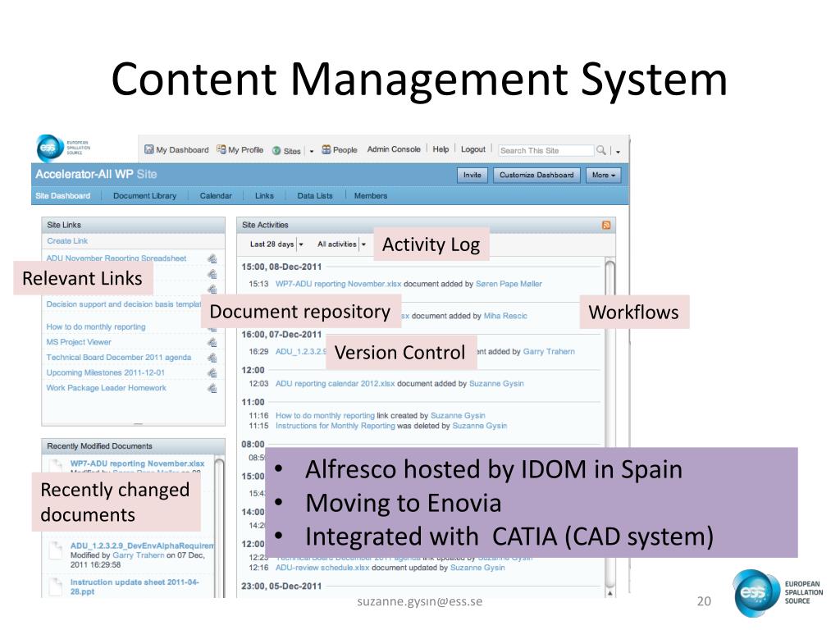The width and height of the screenshot is (840, 630).
Task: Click the magnifier search icon
Action: coord(601,151)
